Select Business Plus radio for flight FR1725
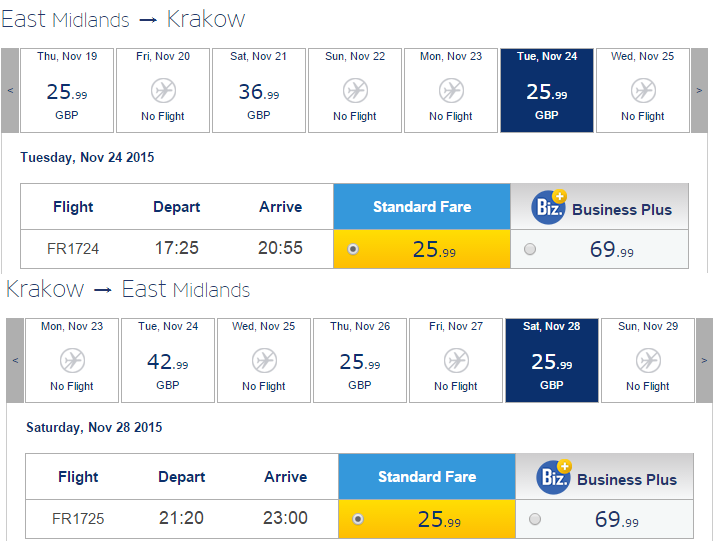 pyautogui.click(x=535, y=519)
